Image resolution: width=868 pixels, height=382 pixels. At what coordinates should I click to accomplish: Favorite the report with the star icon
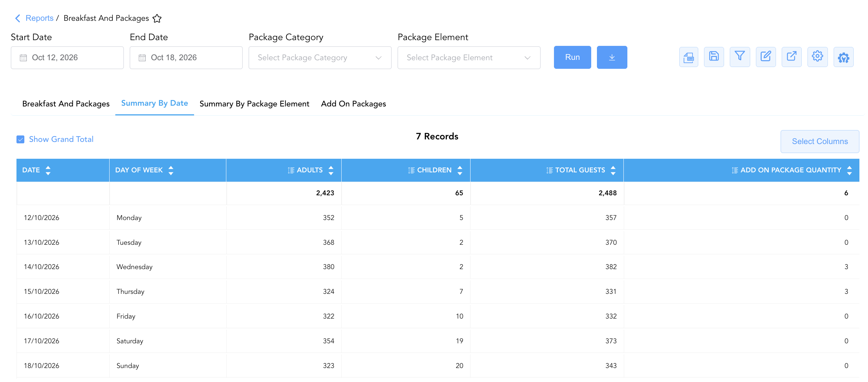pyautogui.click(x=157, y=18)
